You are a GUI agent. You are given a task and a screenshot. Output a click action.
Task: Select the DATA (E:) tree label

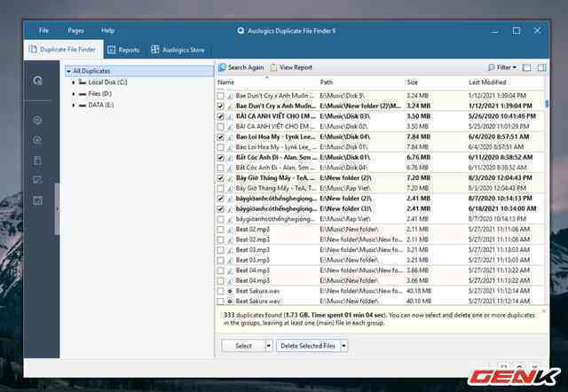pyautogui.click(x=100, y=105)
